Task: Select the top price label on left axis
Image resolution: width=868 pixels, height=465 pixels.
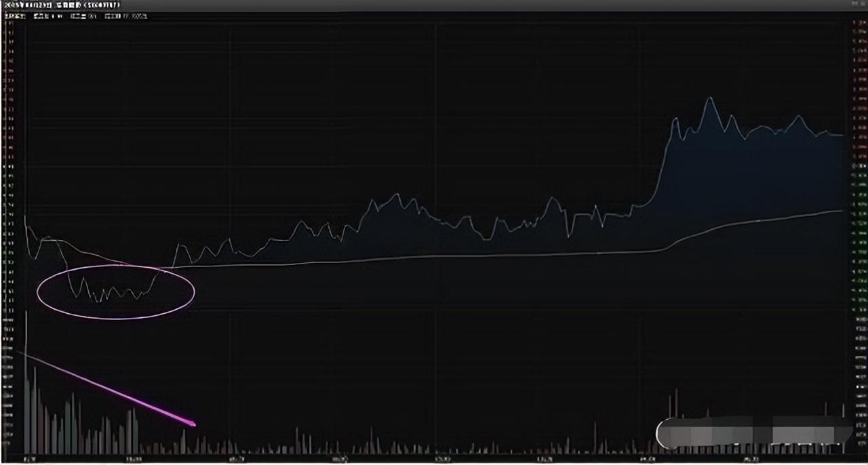Action: click(x=8, y=24)
